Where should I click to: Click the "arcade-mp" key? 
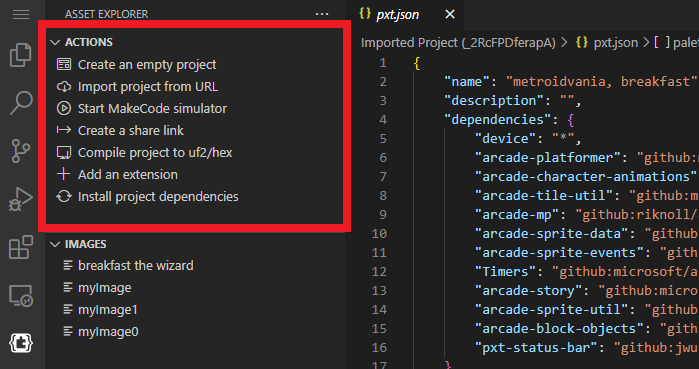(518, 215)
